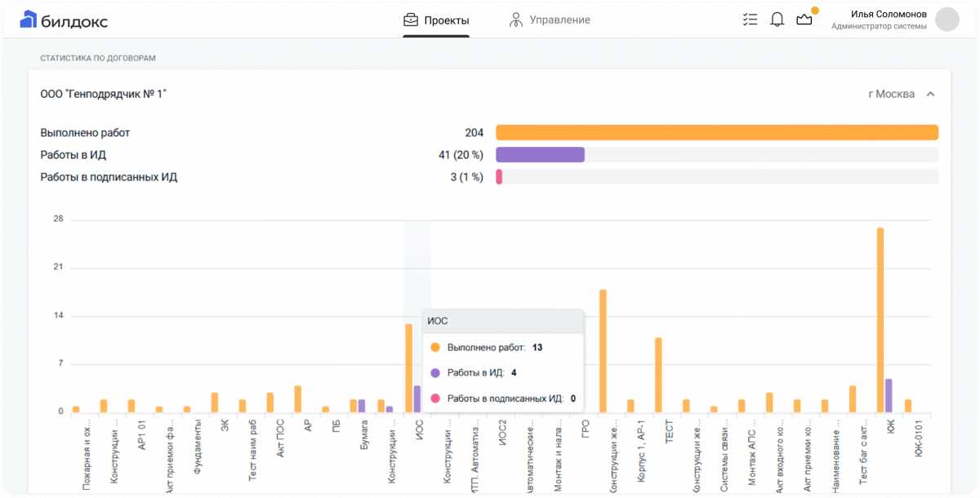The height and width of the screenshot is (498, 980).
Task: Click the person icon beside Управление
Action: point(515,20)
